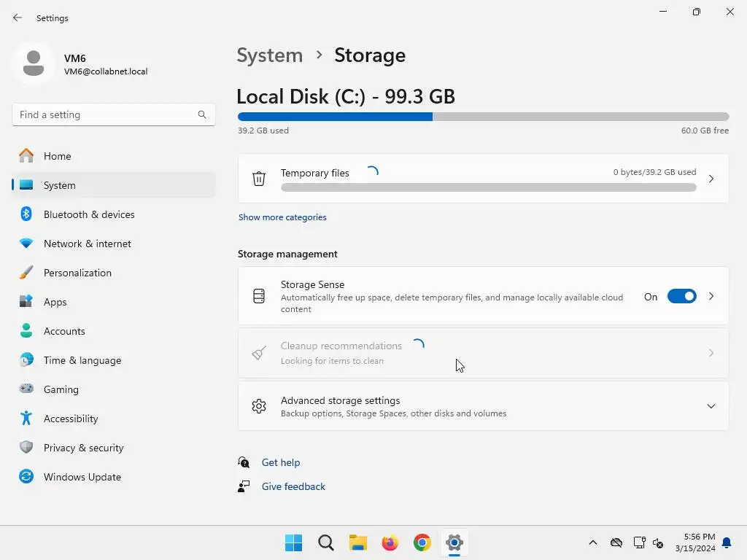
Task: Click Show more categories link
Action: pos(282,217)
